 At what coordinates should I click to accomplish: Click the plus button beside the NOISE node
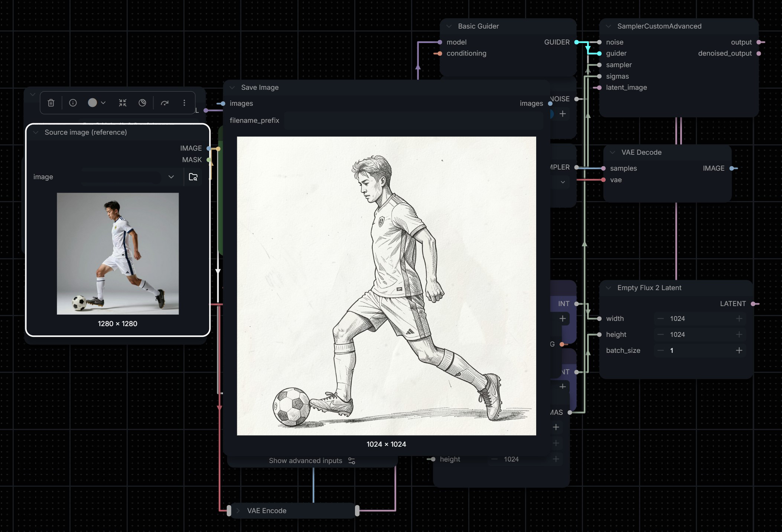(x=563, y=114)
